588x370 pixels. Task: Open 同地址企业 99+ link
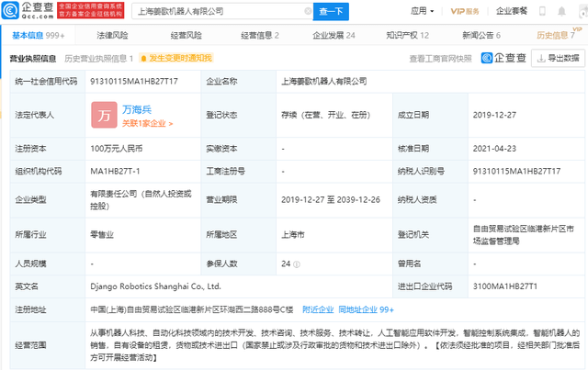366,309
